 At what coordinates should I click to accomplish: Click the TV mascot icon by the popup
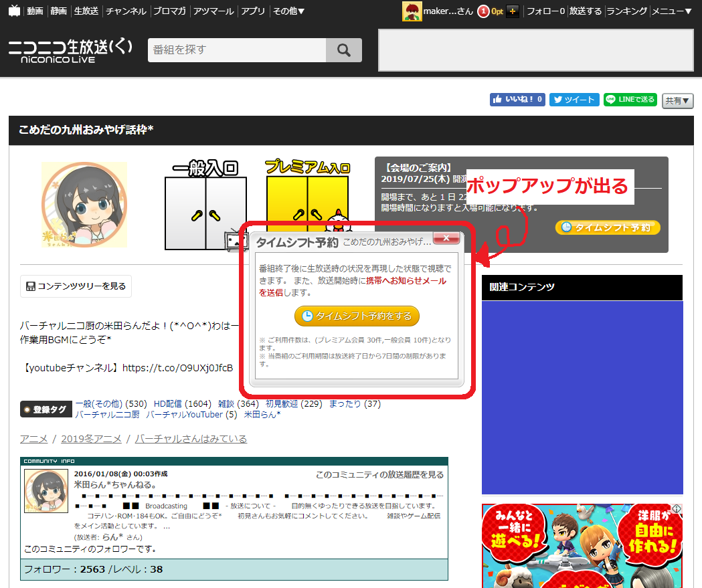[236, 241]
